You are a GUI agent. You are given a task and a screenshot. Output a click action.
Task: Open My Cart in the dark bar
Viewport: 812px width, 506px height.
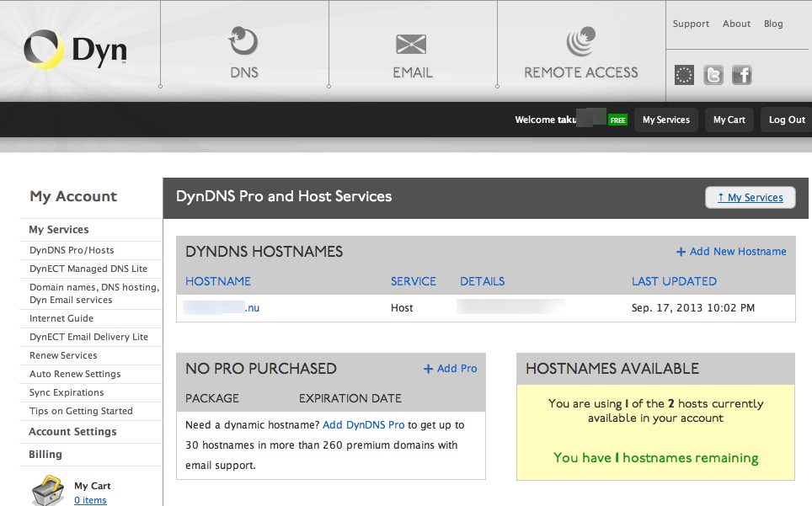729,120
